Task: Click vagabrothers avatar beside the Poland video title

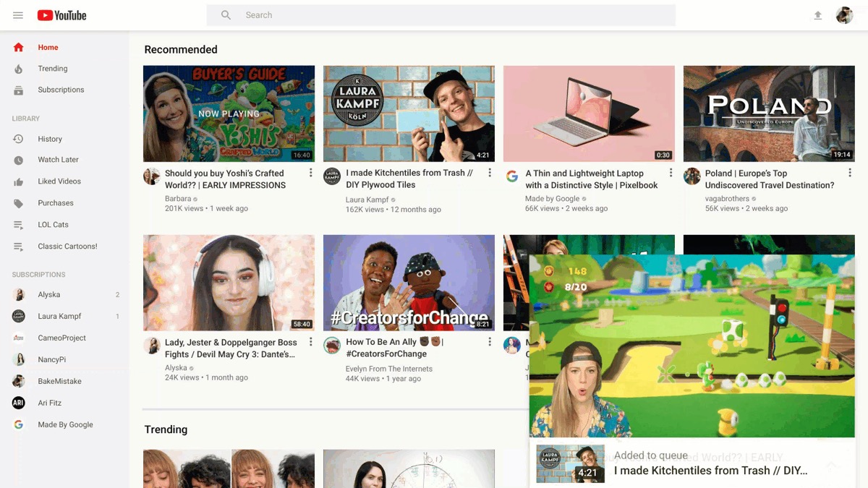Action: point(692,176)
